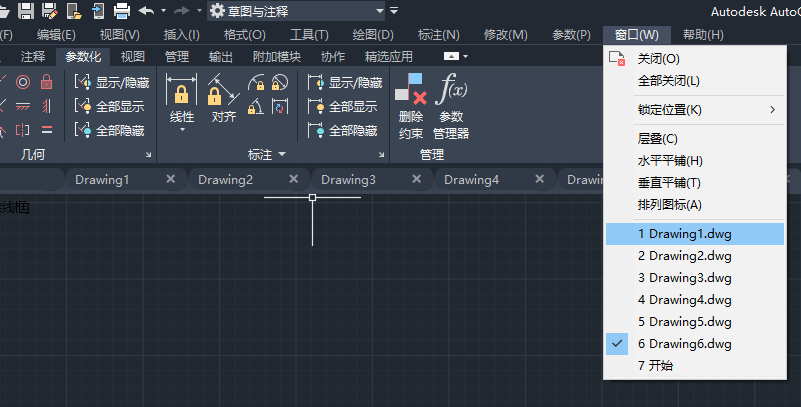Click geometric 全部隐藏 hide all
This screenshot has height=407, width=801.
click(x=109, y=130)
